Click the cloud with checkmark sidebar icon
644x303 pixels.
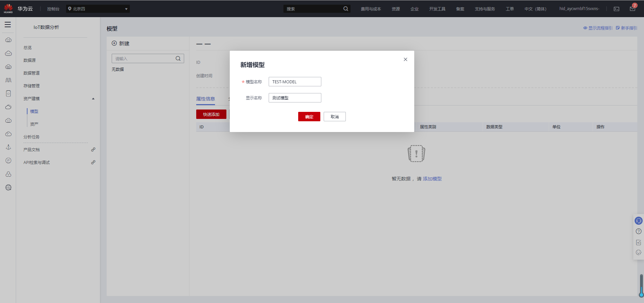tap(8, 134)
